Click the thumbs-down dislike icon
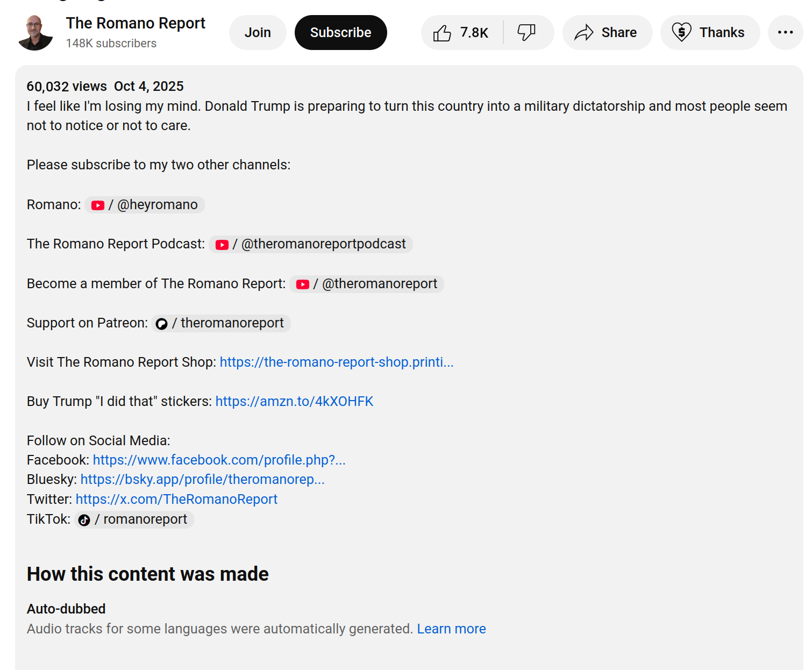This screenshot has width=812, height=670. tap(526, 33)
